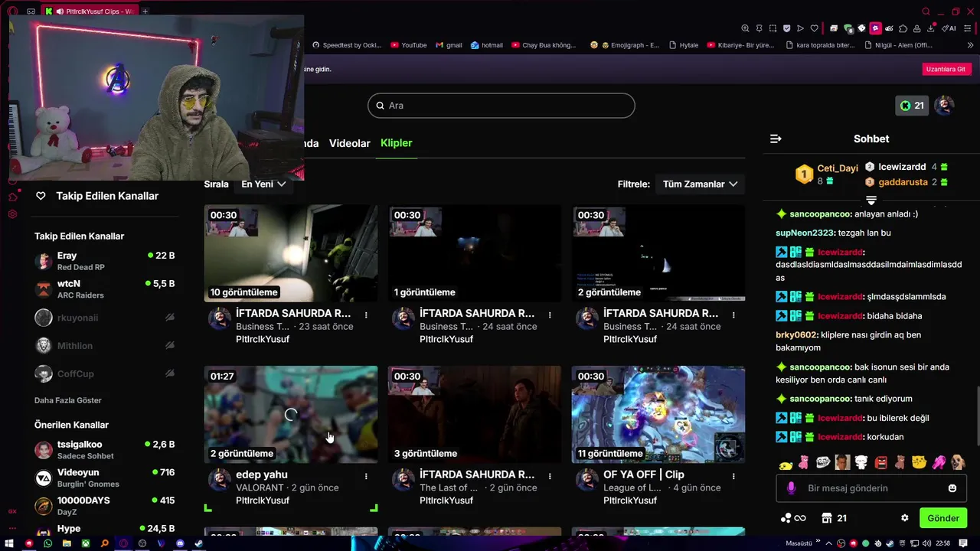
Task: Open the Videoyun recommended channel
Action: [106, 478]
